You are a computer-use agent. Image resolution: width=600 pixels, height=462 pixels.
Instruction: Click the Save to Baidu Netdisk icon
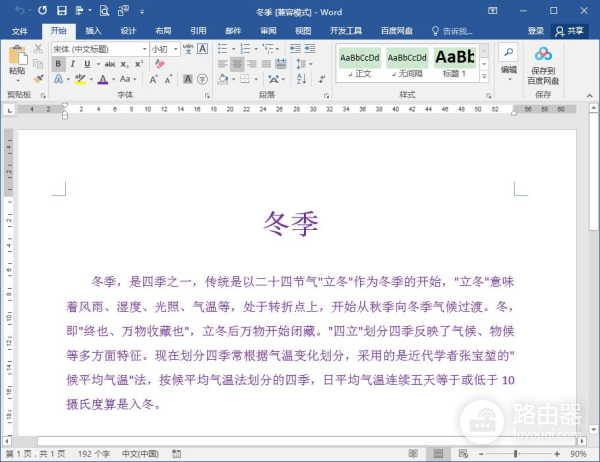click(x=543, y=60)
